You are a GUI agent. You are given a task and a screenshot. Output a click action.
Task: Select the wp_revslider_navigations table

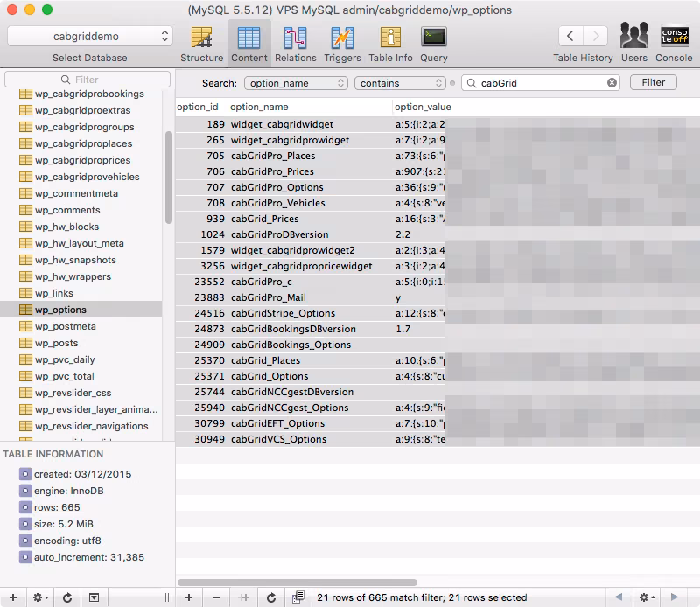pyautogui.click(x=80, y=426)
